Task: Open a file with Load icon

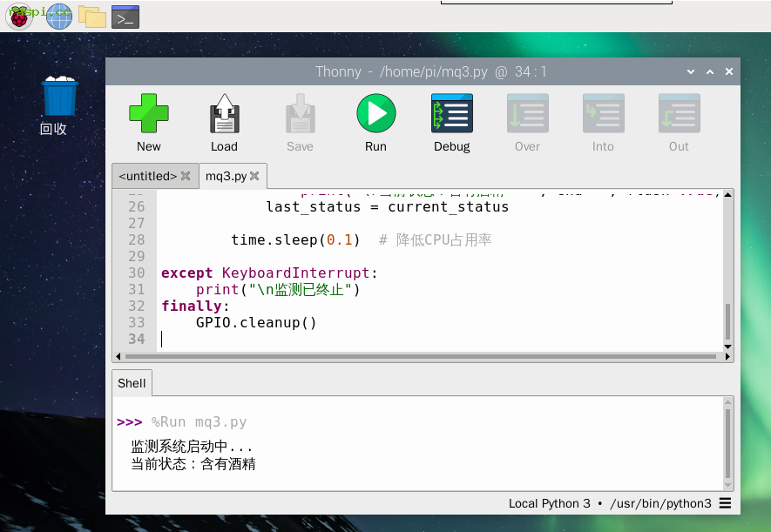Action: tap(224, 114)
